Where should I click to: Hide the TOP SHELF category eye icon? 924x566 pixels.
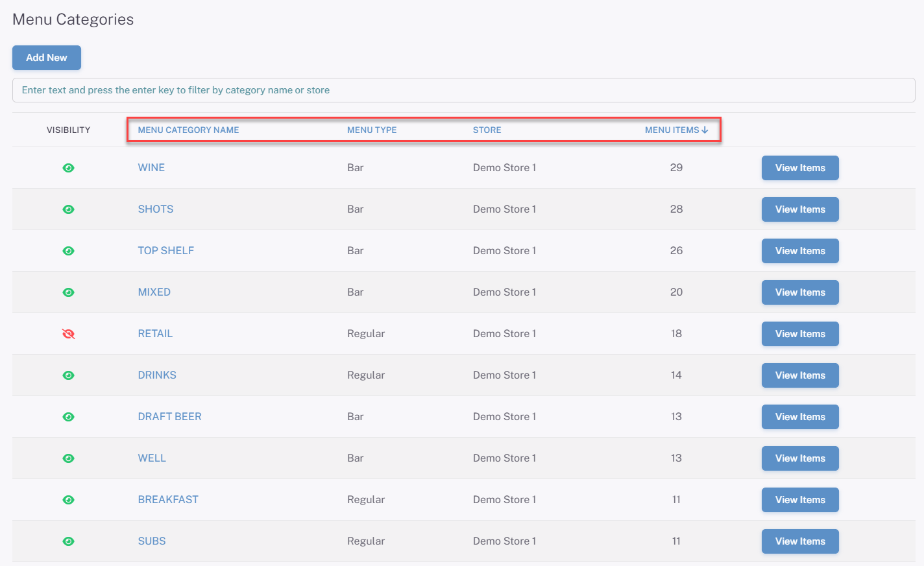[x=68, y=251]
